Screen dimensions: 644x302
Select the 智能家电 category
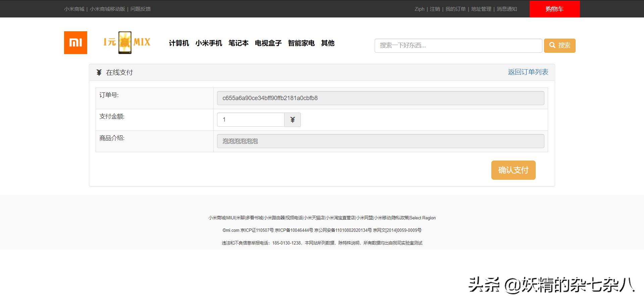[x=301, y=43]
